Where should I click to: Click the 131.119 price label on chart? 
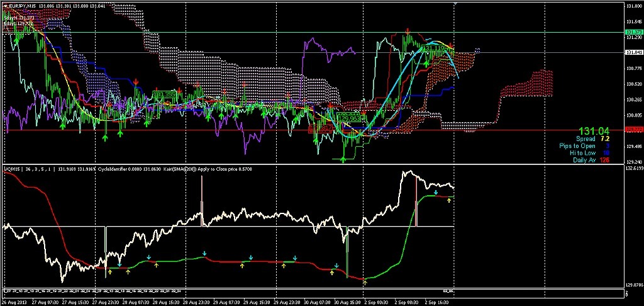click(433, 48)
